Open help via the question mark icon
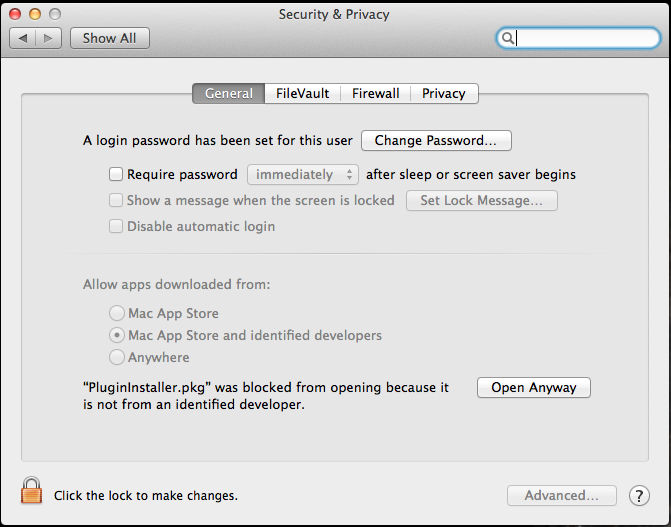This screenshot has height=527, width=671. [639, 496]
